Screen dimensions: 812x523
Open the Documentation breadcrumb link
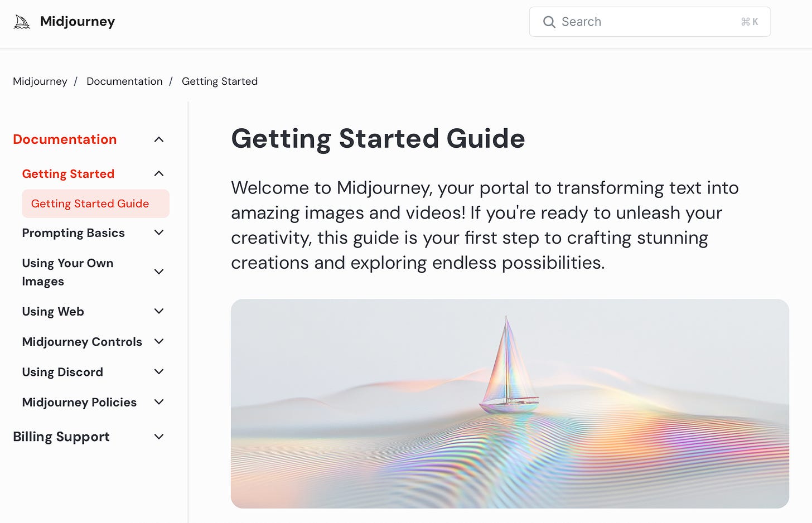tap(124, 81)
